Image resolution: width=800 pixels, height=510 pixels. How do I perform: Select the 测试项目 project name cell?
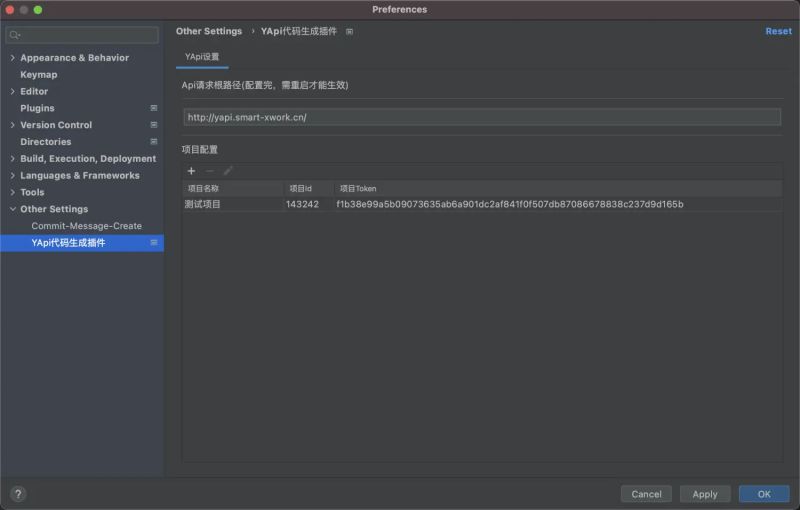click(233, 205)
